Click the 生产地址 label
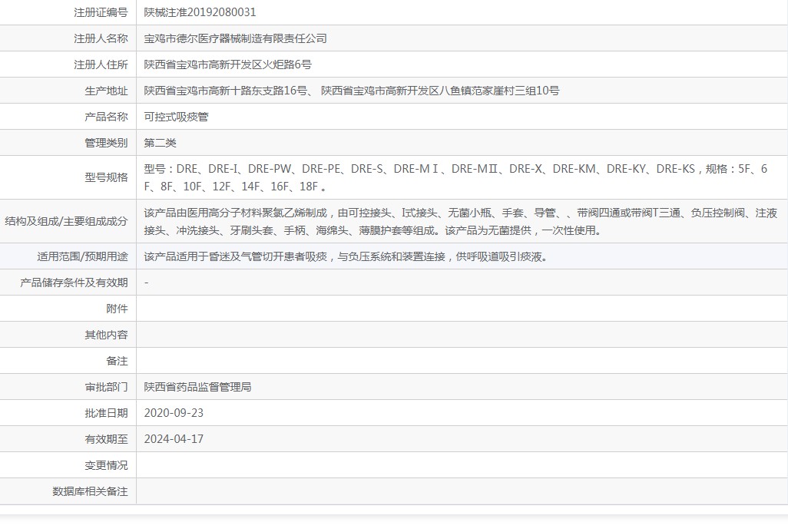The image size is (788, 532). tap(106, 91)
